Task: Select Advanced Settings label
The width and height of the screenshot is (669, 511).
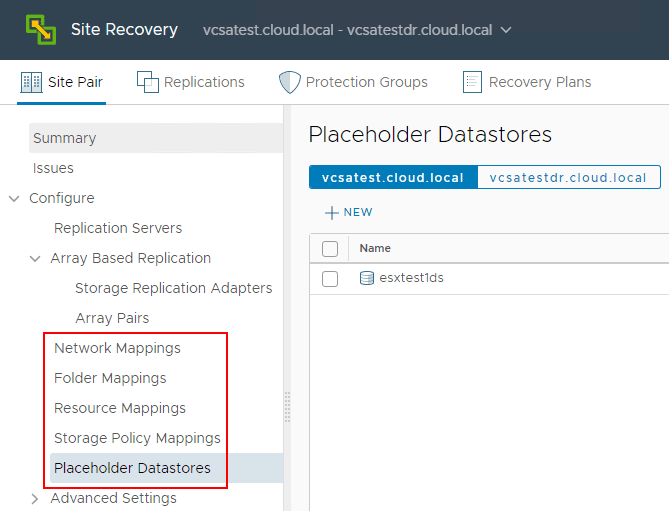Action: [x=113, y=498]
